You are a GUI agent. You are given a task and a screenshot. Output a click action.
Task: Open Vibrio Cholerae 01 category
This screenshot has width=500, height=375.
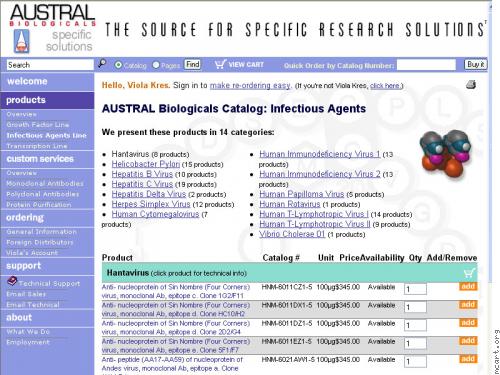point(292,234)
